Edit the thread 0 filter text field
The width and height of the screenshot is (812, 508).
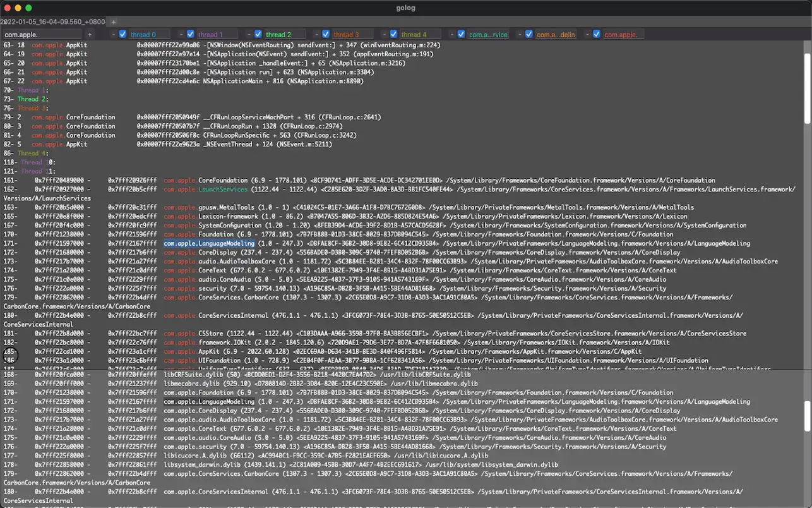150,35
